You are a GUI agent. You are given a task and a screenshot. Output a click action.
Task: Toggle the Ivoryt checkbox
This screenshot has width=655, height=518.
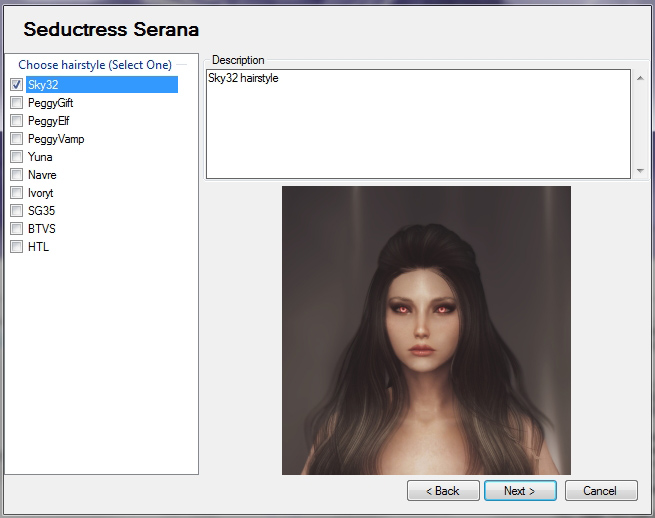16,193
